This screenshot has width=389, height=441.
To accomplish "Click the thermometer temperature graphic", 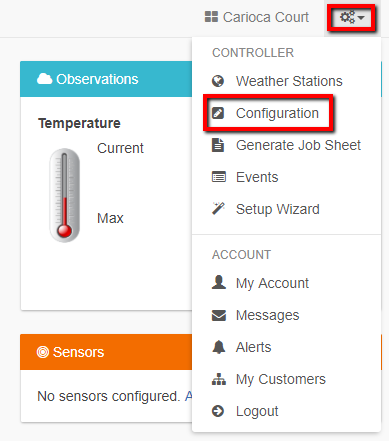I will tap(64, 195).
